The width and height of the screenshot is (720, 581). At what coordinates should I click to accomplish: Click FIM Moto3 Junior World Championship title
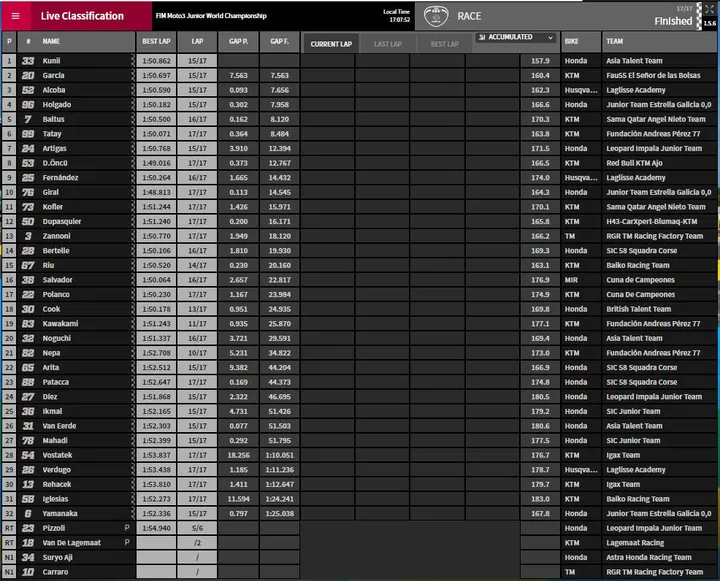coord(211,16)
